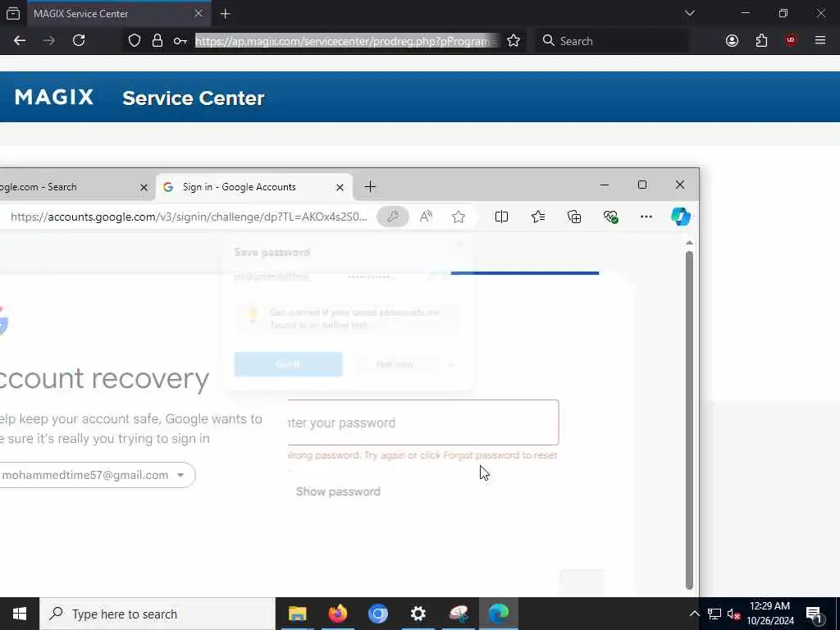Image resolution: width=840 pixels, height=630 pixels.
Task: Open Edge Browser essentials heart icon
Action: point(610,217)
